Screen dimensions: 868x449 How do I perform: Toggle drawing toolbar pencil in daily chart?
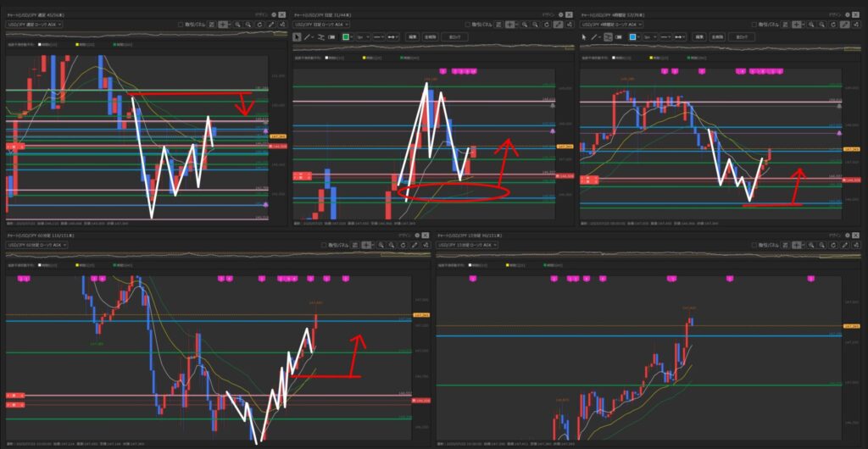point(559,25)
